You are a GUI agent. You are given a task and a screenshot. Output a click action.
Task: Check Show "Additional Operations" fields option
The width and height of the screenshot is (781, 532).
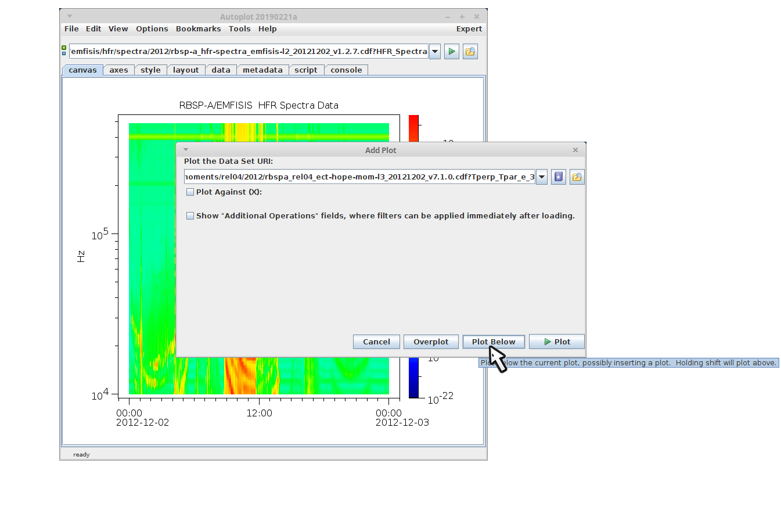coord(190,216)
